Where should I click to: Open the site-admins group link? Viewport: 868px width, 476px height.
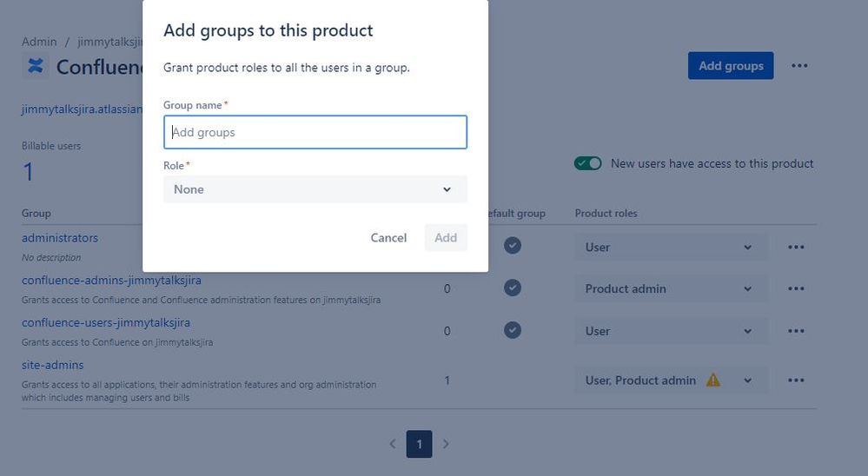(x=53, y=365)
